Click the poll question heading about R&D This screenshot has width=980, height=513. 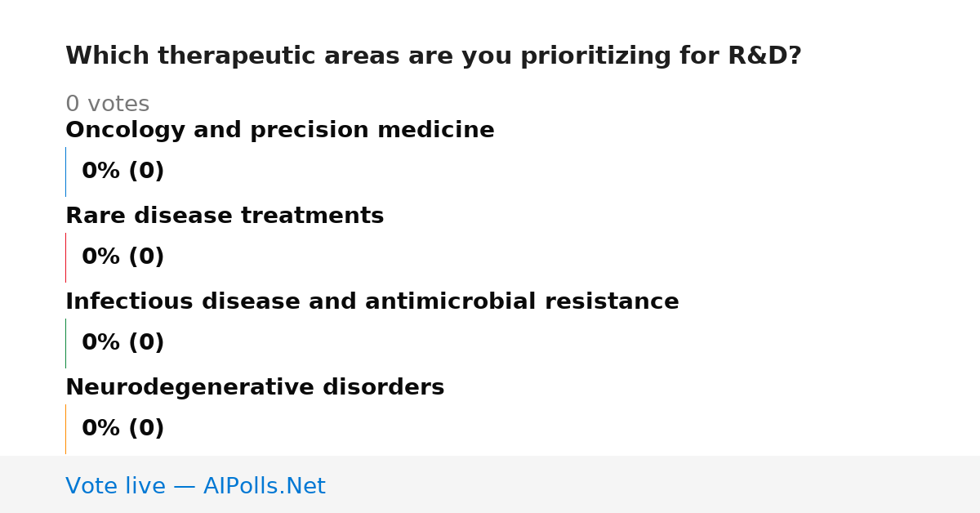pyautogui.click(x=434, y=56)
